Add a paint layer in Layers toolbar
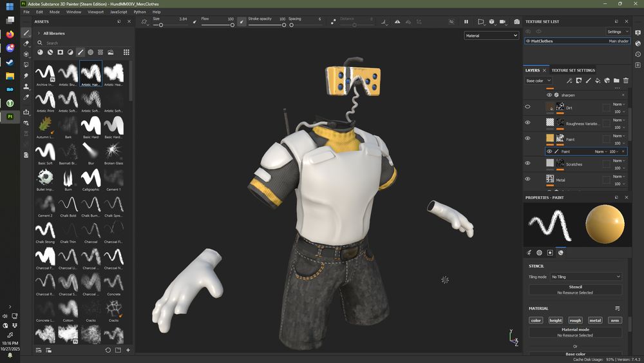The width and height of the screenshot is (644, 363). [588, 81]
